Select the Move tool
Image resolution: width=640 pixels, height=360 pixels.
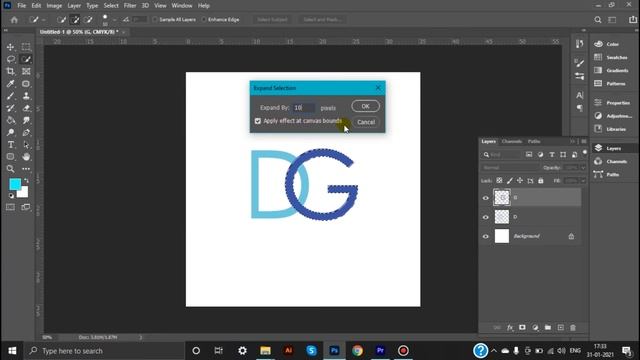click(x=11, y=47)
